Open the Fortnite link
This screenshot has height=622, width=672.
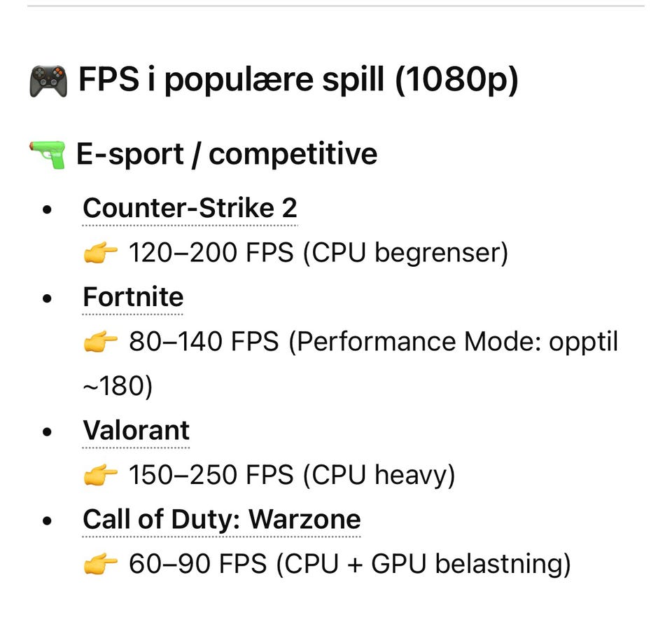[x=133, y=297]
